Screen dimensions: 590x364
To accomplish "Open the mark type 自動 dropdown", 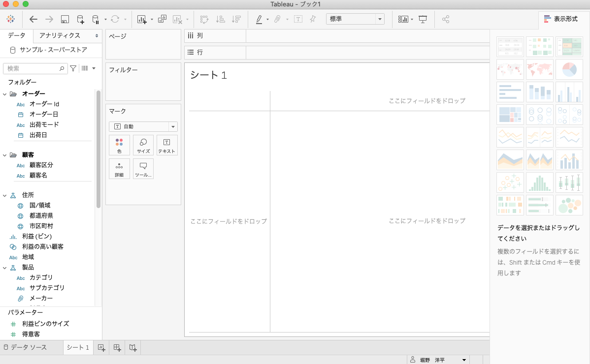I will tap(143, 126).
